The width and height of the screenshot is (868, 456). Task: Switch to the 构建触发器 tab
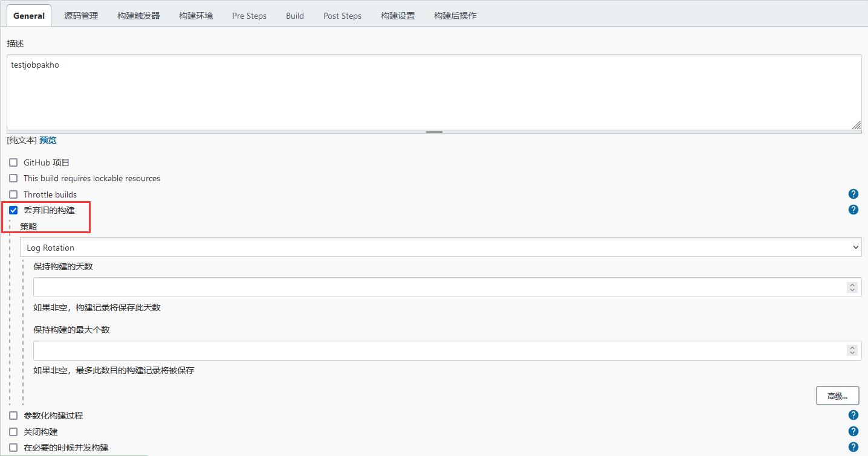[x=138, y=16]
